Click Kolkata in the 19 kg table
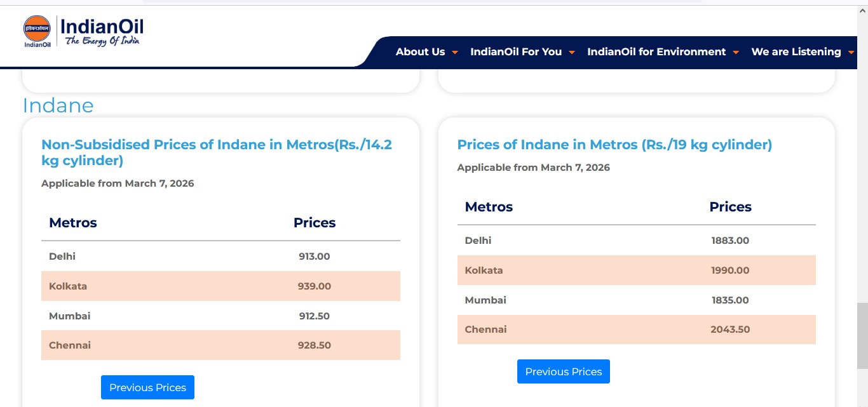Viewport: 868px width, 407px height. tap(484, 270)
